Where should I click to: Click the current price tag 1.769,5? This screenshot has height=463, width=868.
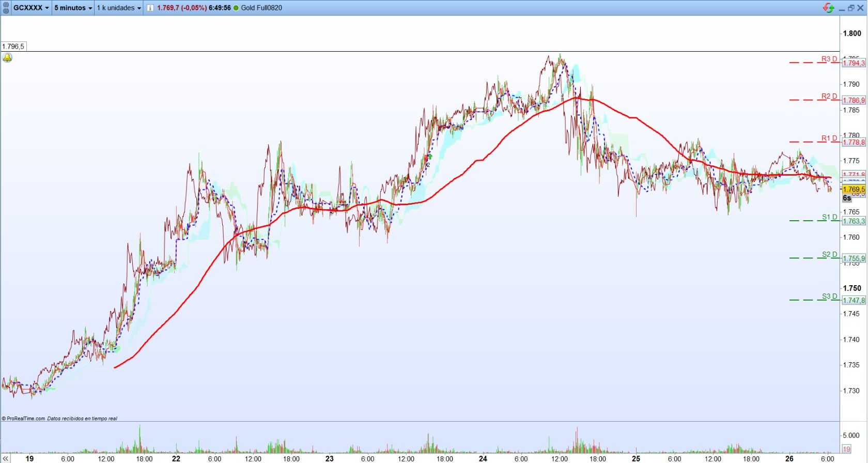tap(854, 190)
